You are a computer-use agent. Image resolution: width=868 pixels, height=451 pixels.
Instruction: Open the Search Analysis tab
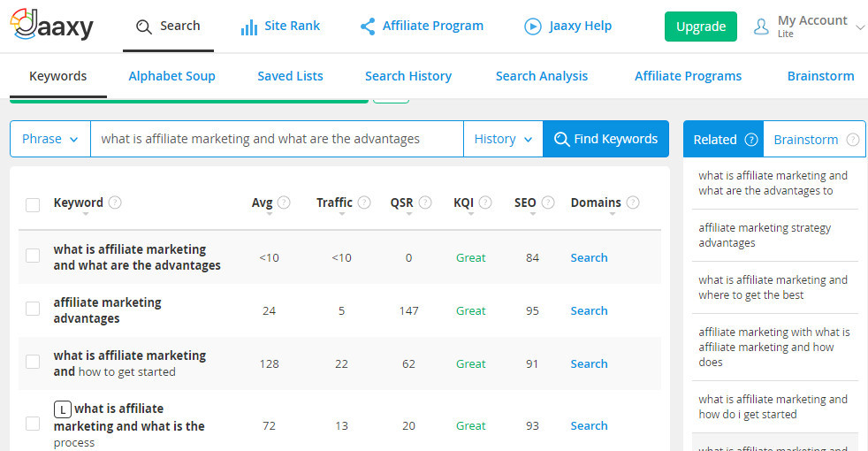pos(541,76)
